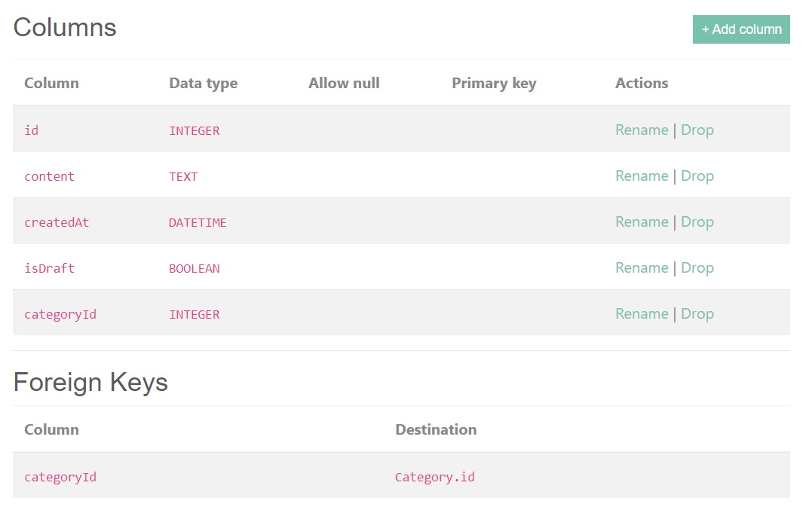Drop the content column
The height and width of the screenshot is (513, 812).
697,176
